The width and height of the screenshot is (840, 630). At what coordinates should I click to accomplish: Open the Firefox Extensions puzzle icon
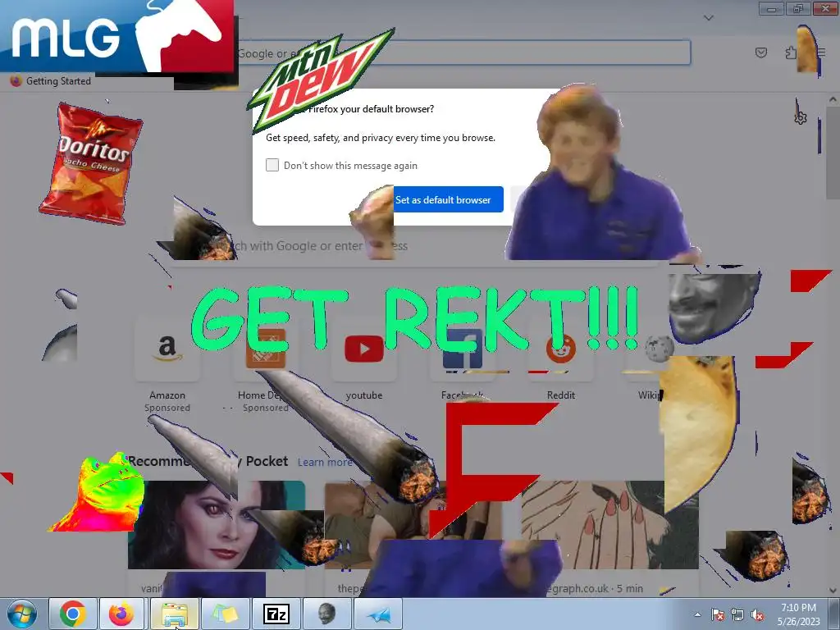point(791,52)
